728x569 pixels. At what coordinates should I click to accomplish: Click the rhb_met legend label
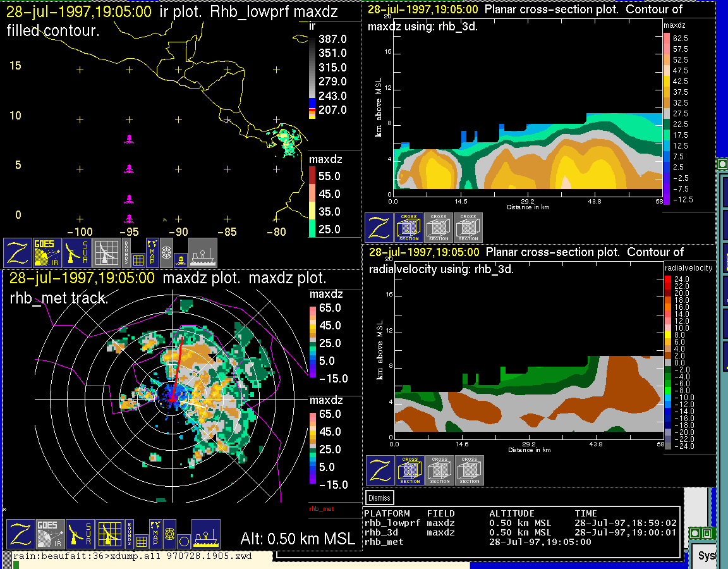pyautogui.click(x=321, y=508)
